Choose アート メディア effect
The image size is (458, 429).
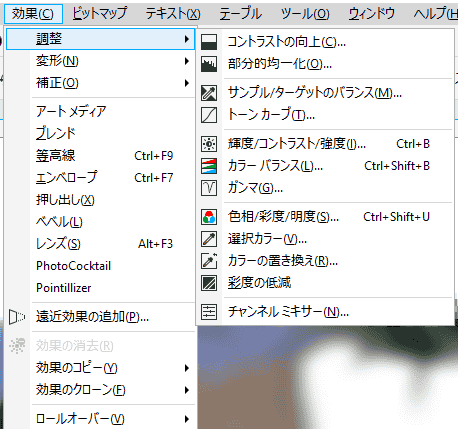click(x=100, y=111)
